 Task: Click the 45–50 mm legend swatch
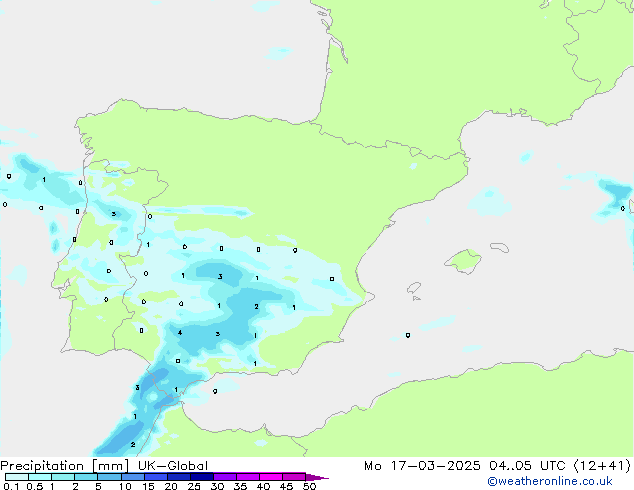point(294,477)
